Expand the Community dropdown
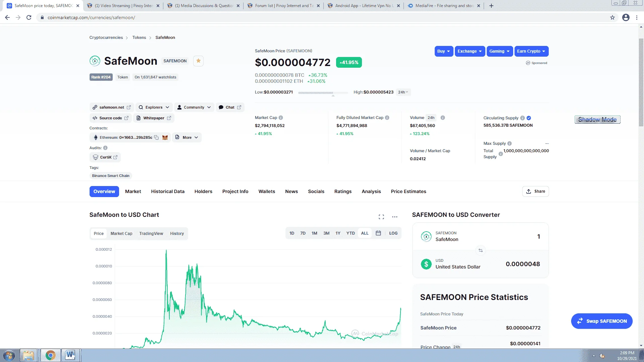This screenshot has width=644, height=362. (194, 107)
